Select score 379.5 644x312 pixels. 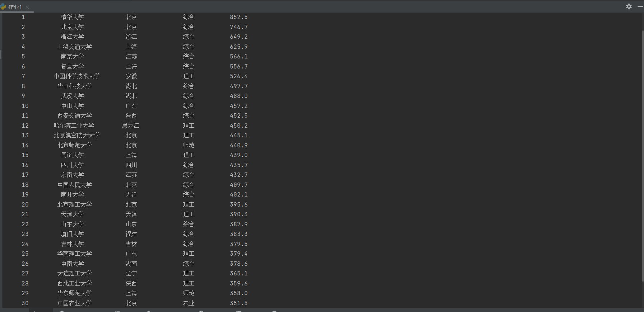point(239,244)
